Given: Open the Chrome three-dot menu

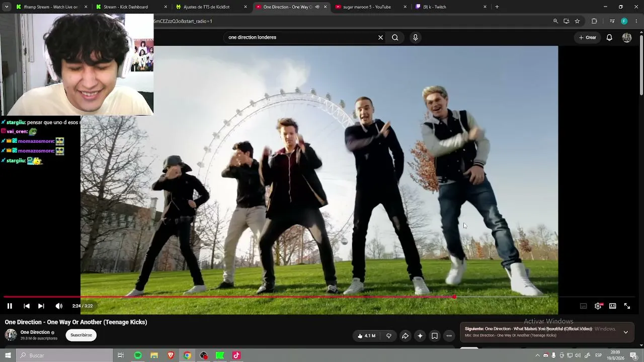Looking at the screenshot, I should click(636, 21).
